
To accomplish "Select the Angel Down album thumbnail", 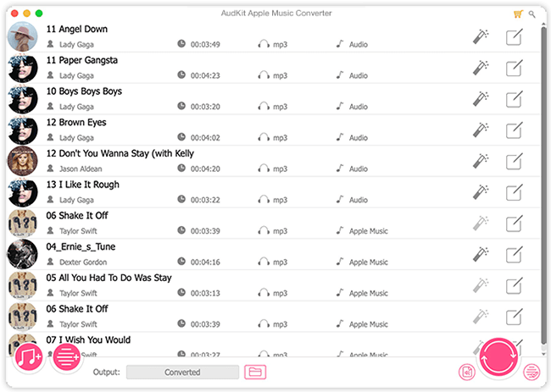I will tap(23, 37).
